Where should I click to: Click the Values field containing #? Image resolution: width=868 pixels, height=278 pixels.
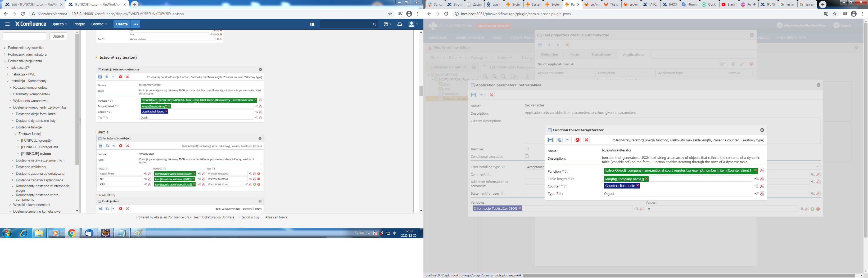[721, 209]
